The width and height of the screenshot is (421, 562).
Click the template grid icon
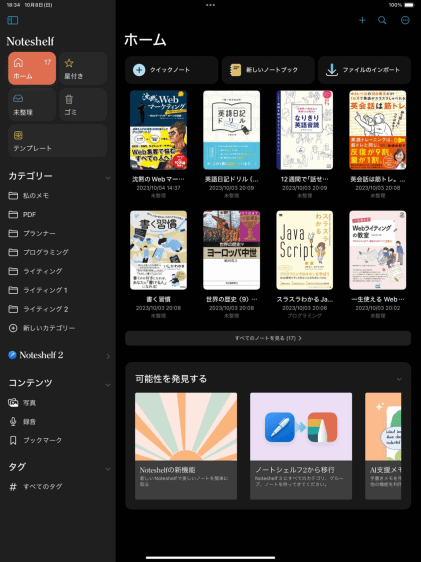pyautogui.click(x=18, y=135)
